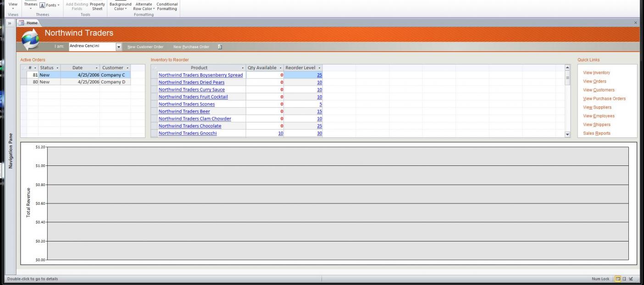Open Conditional Formatting
Screen dimensions: 644x285
click(167, 6)
